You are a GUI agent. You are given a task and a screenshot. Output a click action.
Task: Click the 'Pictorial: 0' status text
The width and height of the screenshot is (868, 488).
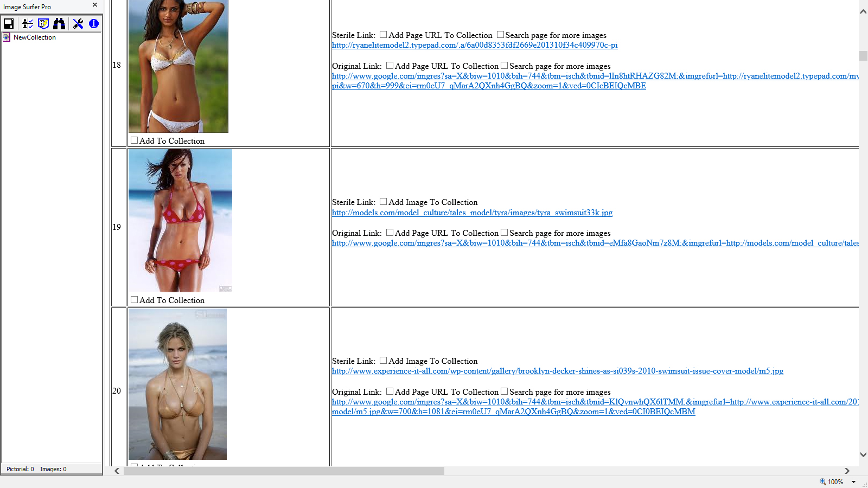(20, 469)
